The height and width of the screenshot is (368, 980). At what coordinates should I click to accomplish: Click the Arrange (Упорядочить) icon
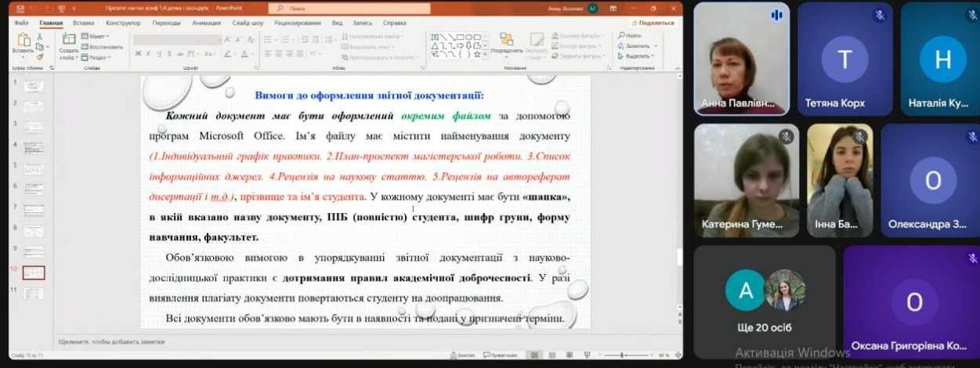(506, 39)
